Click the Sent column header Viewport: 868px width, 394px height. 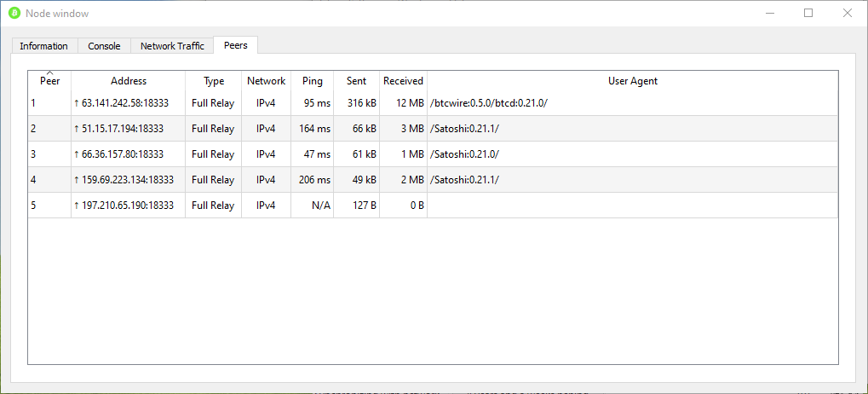pyautogui.click(x=357, y=81)
